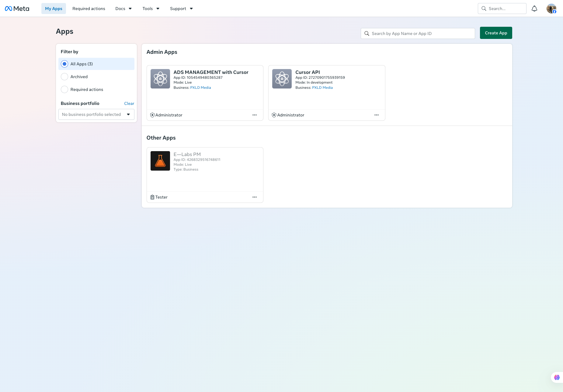Click the Administrator shield icon on ADS MANAGEMENT card

pyautogui.click(x=152, y=115)
